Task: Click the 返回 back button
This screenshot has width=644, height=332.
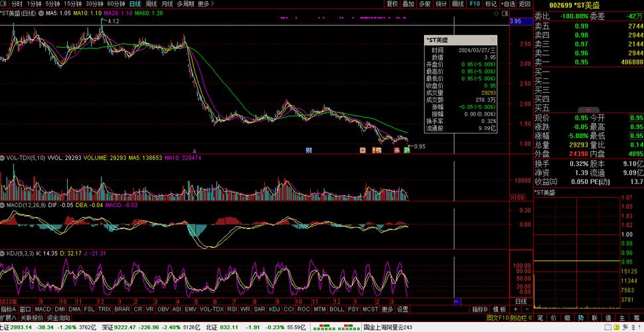Action: 524,4
